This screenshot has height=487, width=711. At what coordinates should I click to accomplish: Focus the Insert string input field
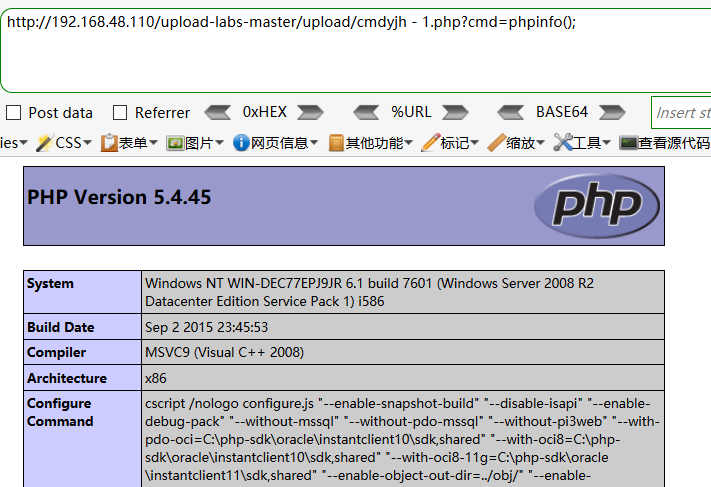pyautogui.click(x=682, y=112)
